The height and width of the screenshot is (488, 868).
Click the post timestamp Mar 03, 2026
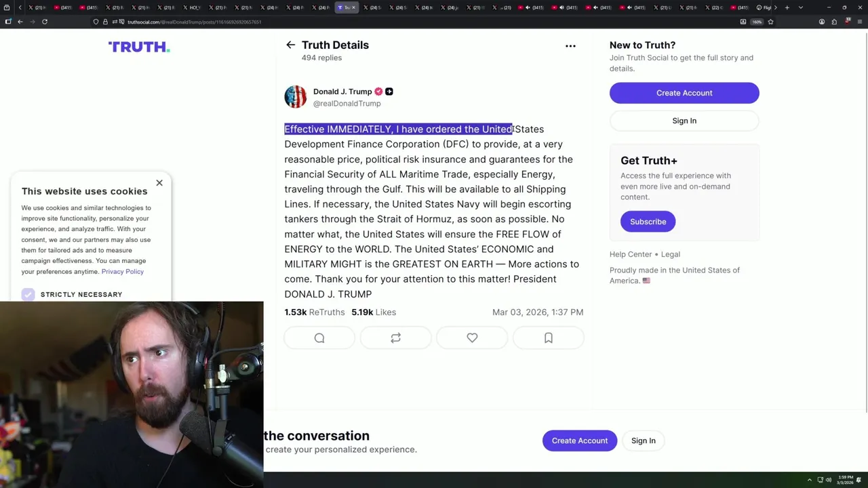pos(538,312)
